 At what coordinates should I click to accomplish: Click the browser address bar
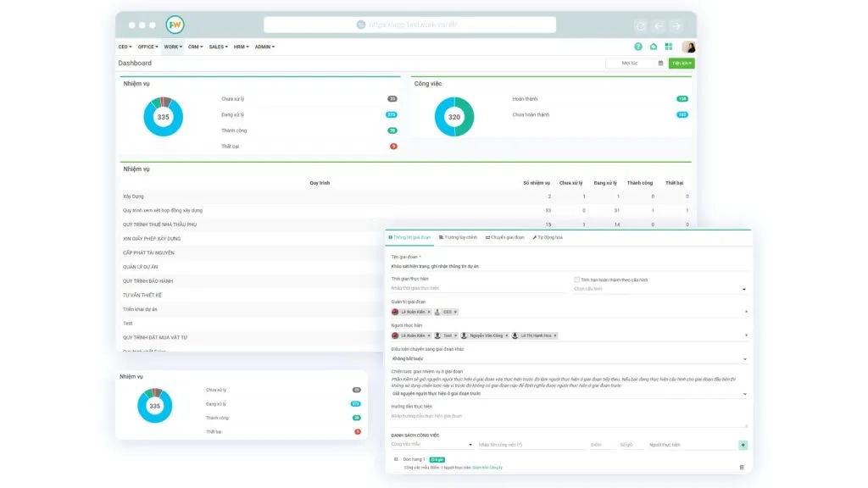(x=410, y=25)
